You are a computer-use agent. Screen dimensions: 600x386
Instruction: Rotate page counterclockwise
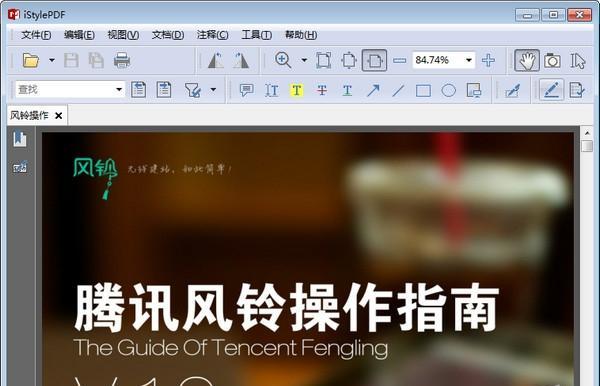216,60
